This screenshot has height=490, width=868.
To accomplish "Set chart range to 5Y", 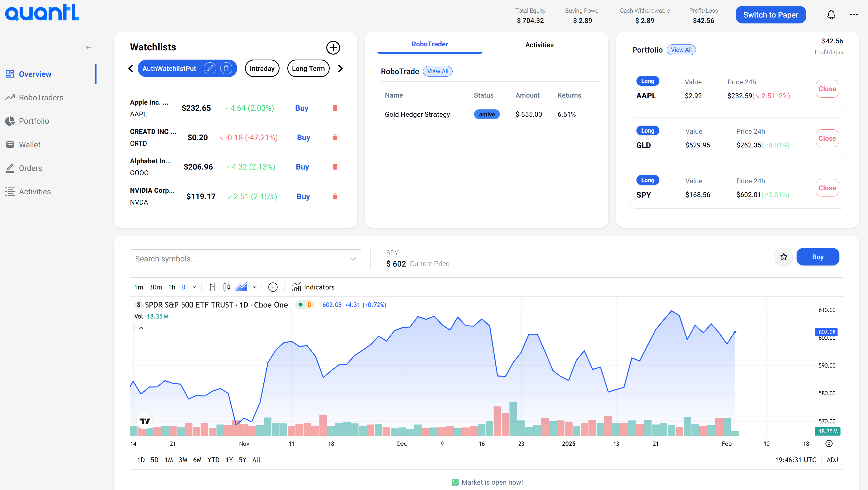I will coord(242,460).
